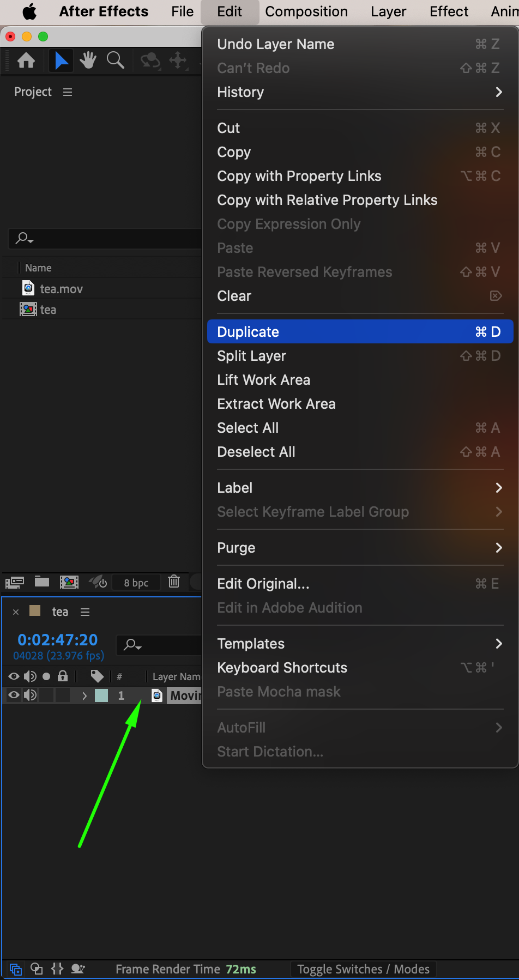Select the Zoom magnifier tool
This screenshot has height=980, width=519.
[x=115, y=61]
